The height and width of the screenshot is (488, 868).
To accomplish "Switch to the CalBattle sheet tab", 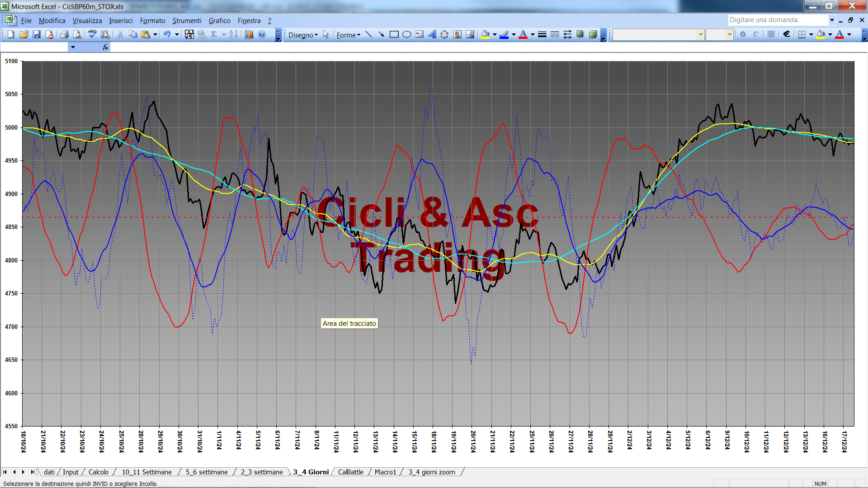I will pyautogui.click(x=351, y=472).
